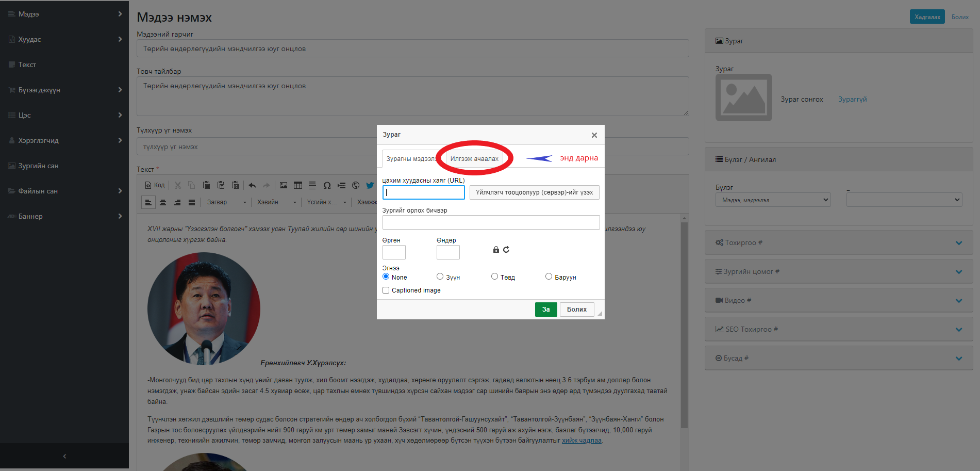The width and height of the screenshot is (980, 471).
Task: Click the insert table toolbar icon
Action: [298, 185]
